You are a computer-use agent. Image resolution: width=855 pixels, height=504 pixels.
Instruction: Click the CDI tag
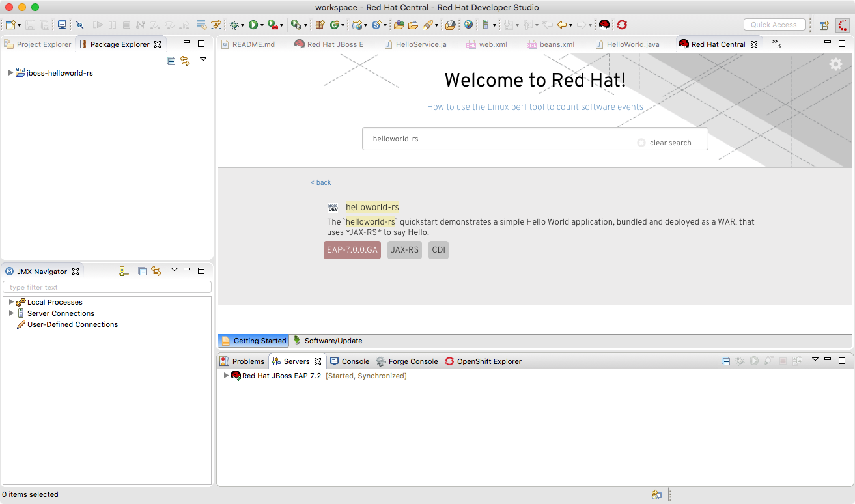point(438,250)
